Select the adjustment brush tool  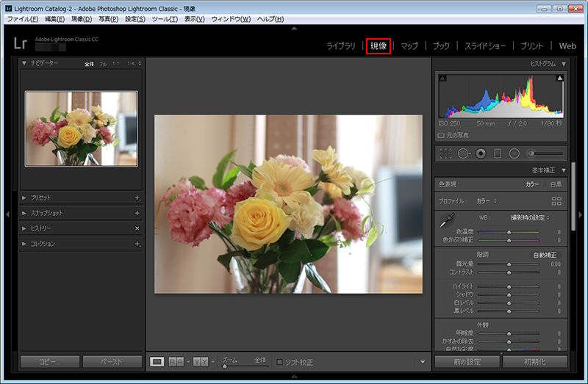pos(531,153)
